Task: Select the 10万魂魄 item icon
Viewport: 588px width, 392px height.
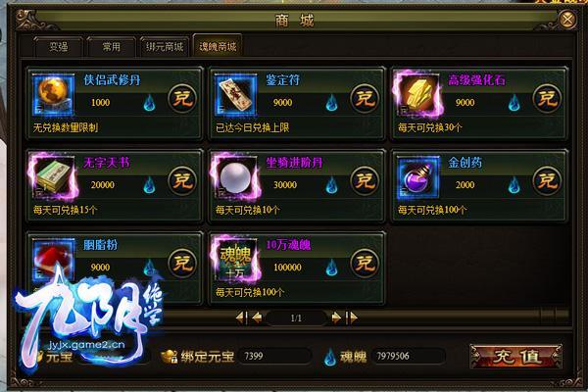Action: pyautogui.click(x=235, y=260)
